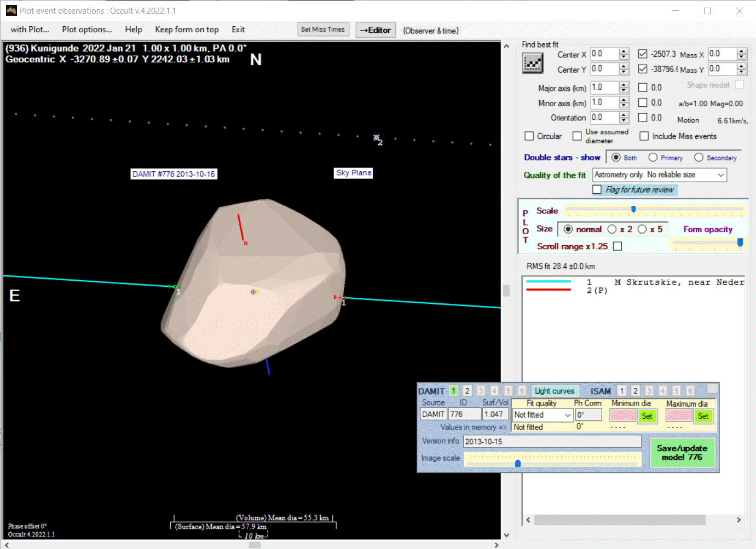Image resolution: width=756 pixels, height=549 pixels.
Task: Click the Occult app icon in title bar
Action: coord(11,10)
